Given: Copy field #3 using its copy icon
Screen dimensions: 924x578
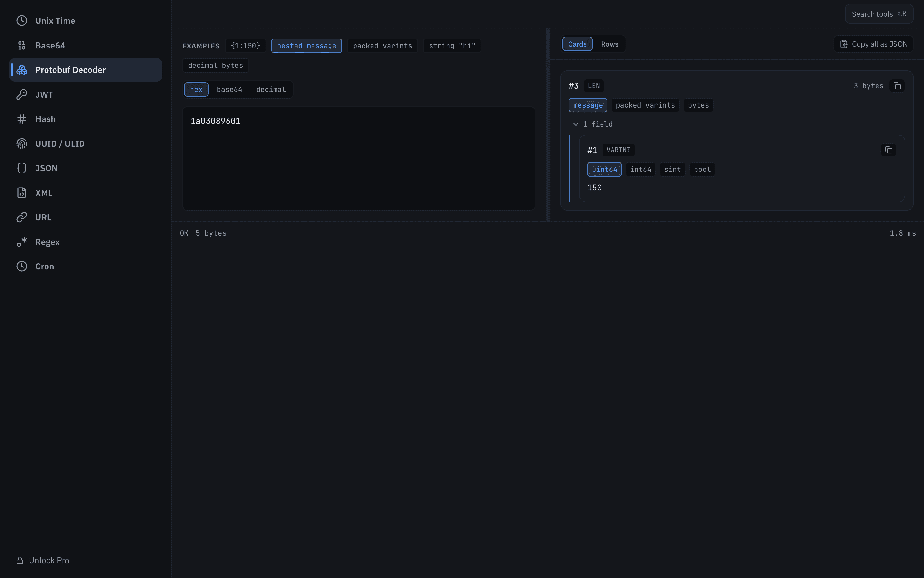Looking at the screenshot, I should pos(897,86).
